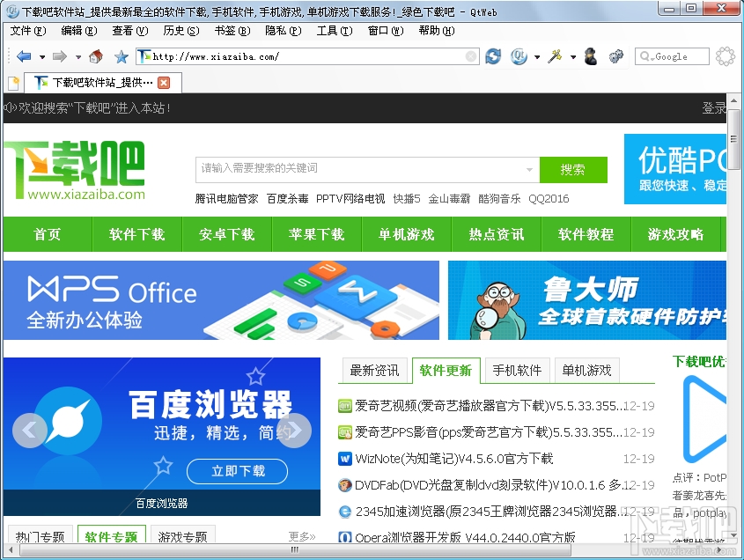Screen dimensions: 744x560
Task: Show previous slide with left arrow
Action: pos(29,431)
